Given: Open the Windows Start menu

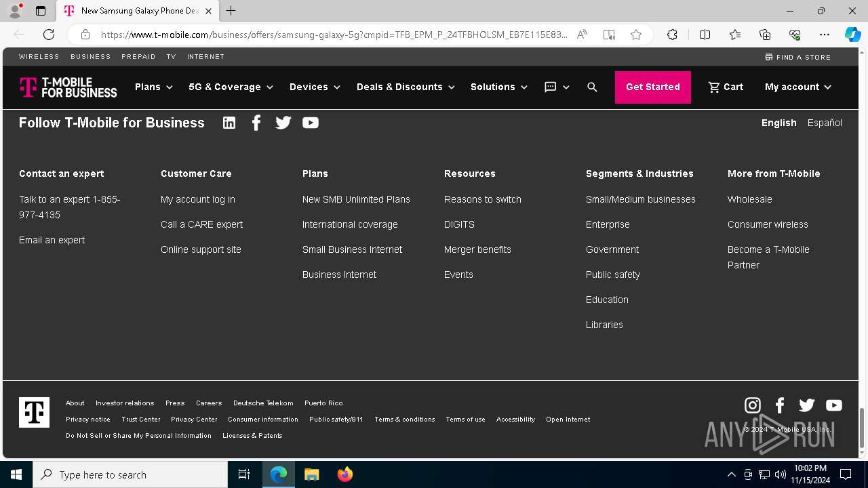Looking at the screenshot, I should point(16,474).
